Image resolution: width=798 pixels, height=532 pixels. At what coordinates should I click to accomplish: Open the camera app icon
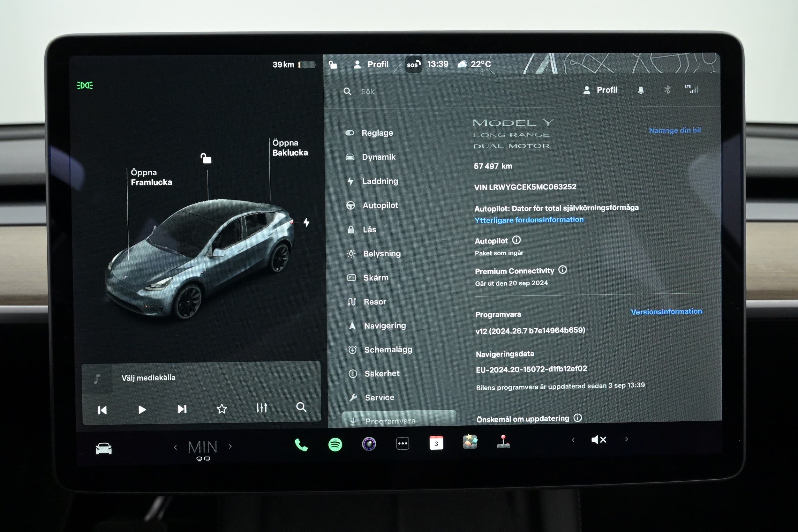coord(369,444)
